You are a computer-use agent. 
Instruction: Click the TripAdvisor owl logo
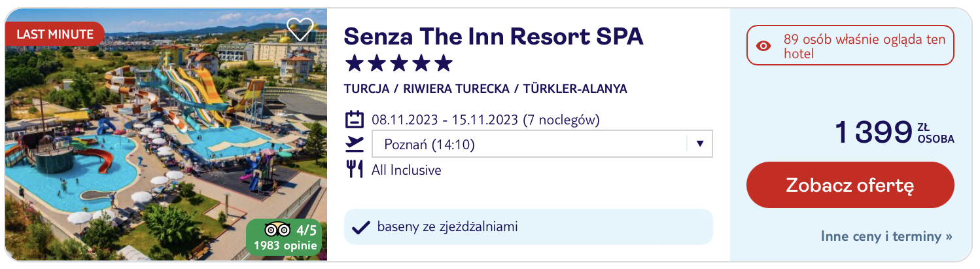(277, 230)
